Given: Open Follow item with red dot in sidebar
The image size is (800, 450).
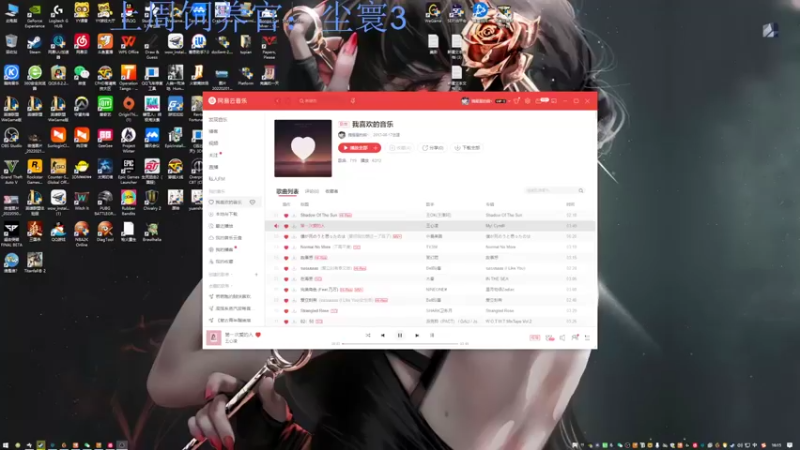Looking at the screenshot, I should pyautogui.click(x=214, y=155).
